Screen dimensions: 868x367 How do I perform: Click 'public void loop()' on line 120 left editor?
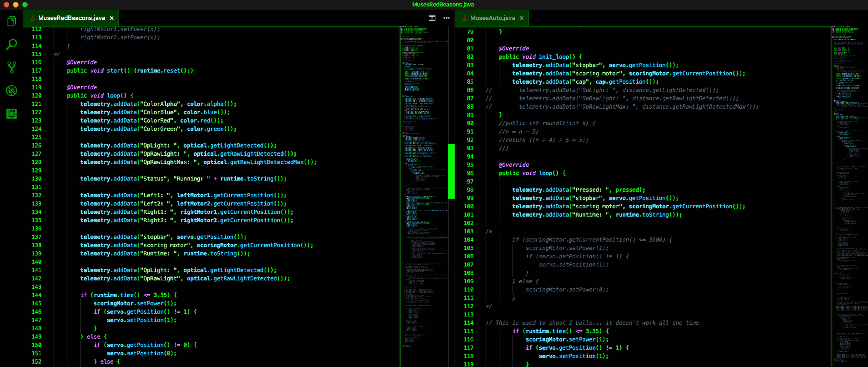tap(97, 95)
